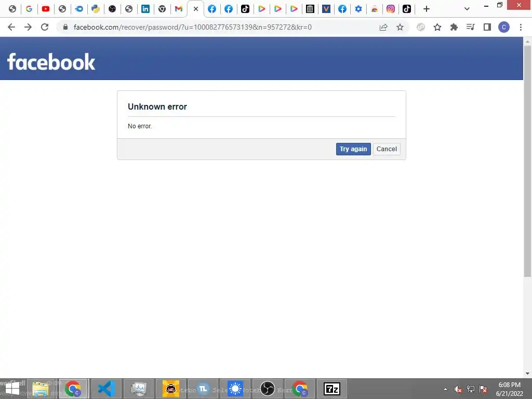Screen dimensions: 532x399
Task: Go back to previous page
Action: point(11,27)
